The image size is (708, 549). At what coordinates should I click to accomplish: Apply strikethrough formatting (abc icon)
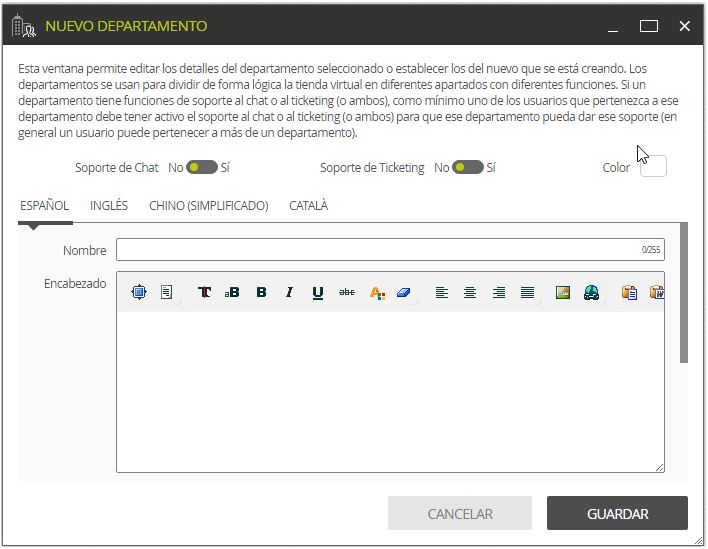347,293
